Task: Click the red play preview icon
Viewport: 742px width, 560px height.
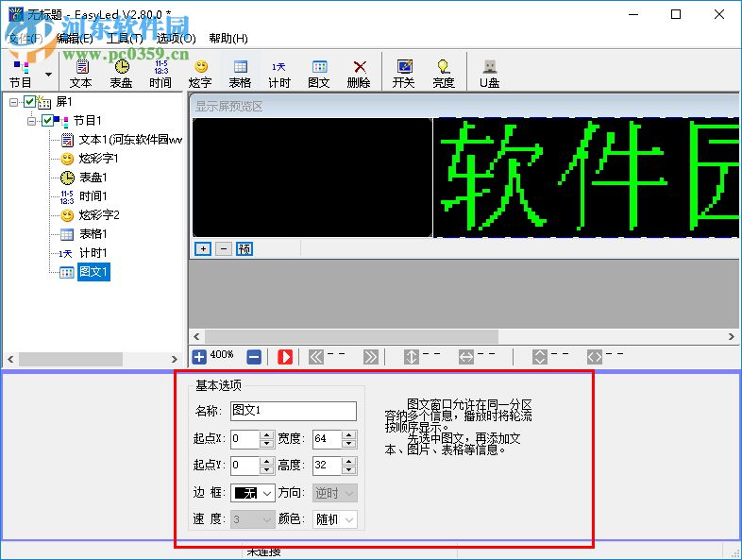Action: pos(285,356)
